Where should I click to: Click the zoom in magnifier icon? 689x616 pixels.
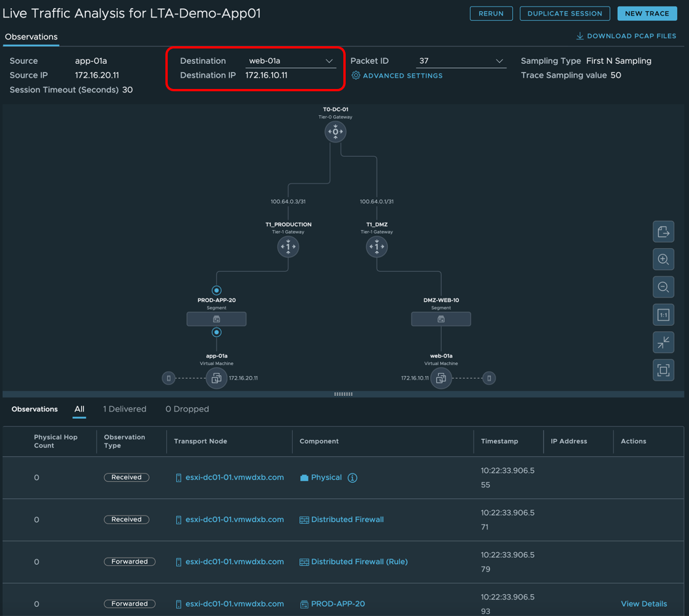pos(663,260)
